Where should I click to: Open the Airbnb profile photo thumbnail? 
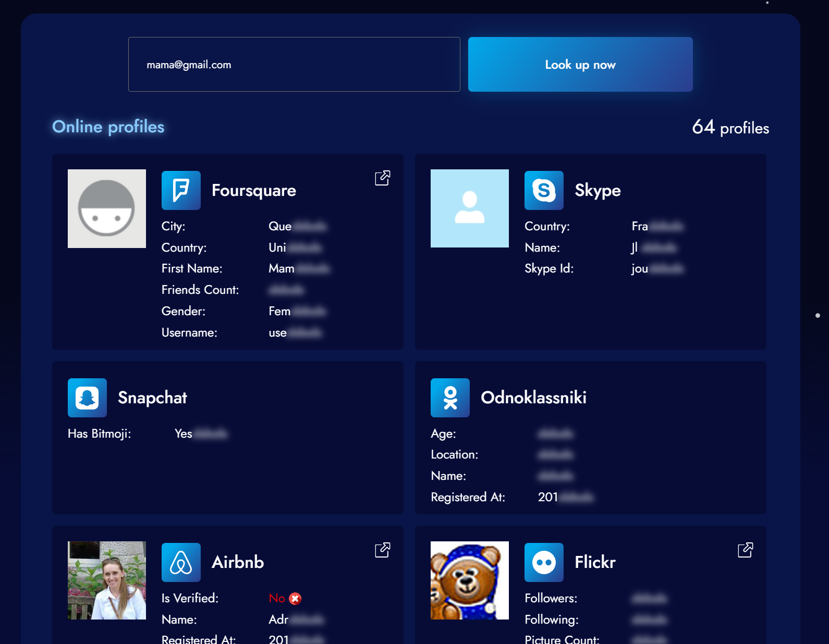pos(107,580)
